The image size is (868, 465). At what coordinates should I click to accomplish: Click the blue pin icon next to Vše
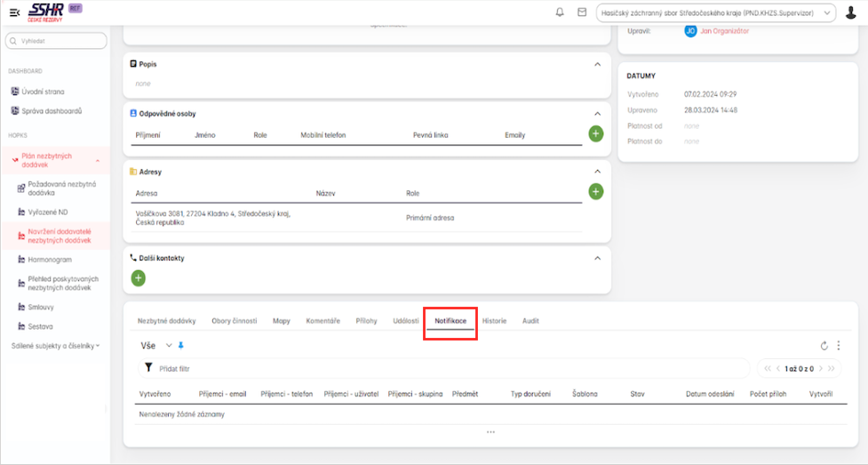click(181, 345)
